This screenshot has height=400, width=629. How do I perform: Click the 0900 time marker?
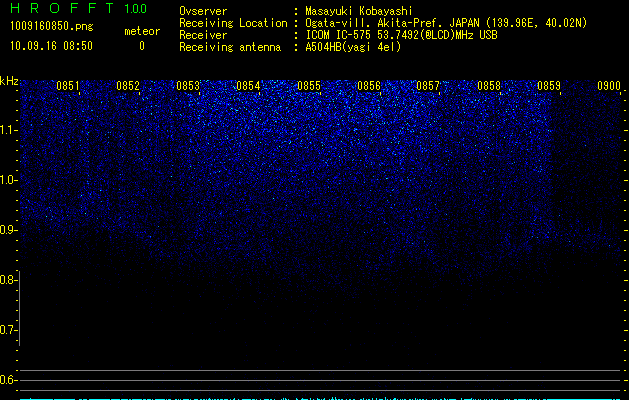point(609,86)
